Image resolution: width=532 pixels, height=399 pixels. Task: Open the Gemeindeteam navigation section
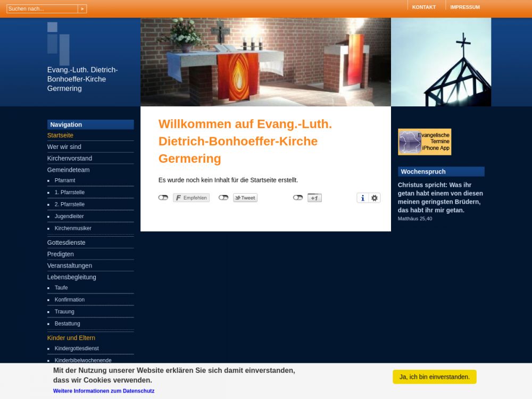pos(68,170)
